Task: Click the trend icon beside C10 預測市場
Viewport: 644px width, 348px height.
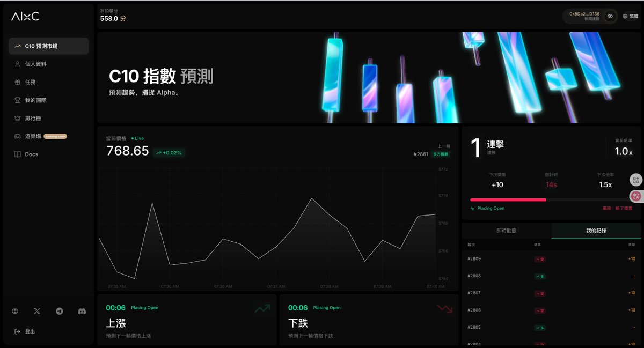Action: click(18, 46)
